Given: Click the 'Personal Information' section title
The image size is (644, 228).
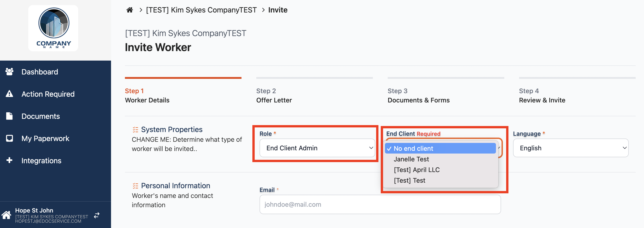Looking at the screenshot, I should (176, 186).
